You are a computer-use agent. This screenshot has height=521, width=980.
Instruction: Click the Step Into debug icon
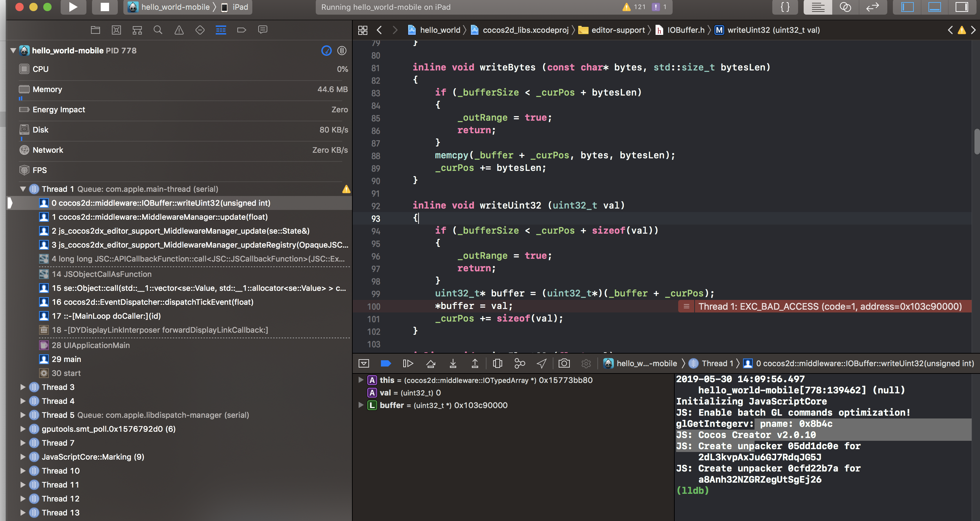(x=453, y=363)
